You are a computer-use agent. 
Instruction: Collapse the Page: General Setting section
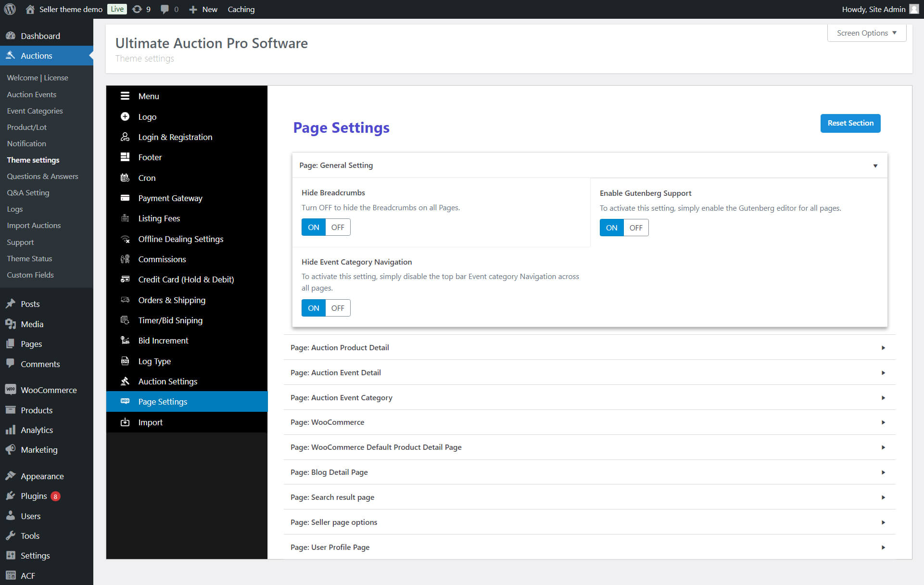click(x=590, y=165)
